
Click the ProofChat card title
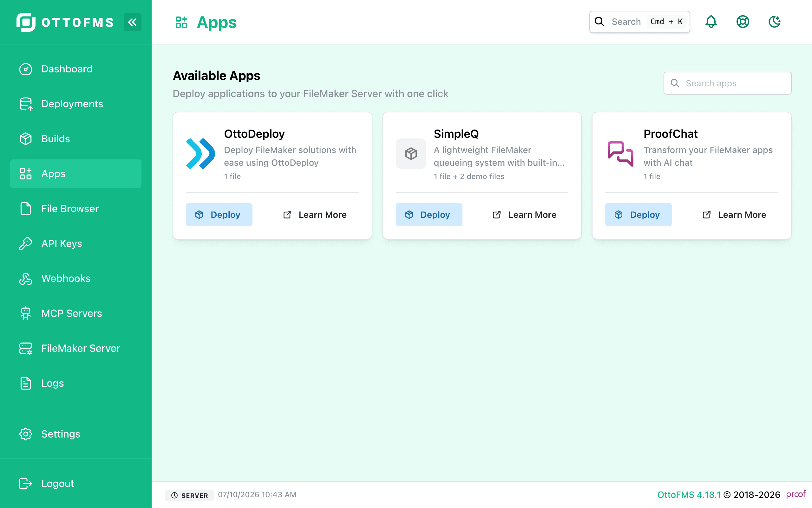pos(671,134)
